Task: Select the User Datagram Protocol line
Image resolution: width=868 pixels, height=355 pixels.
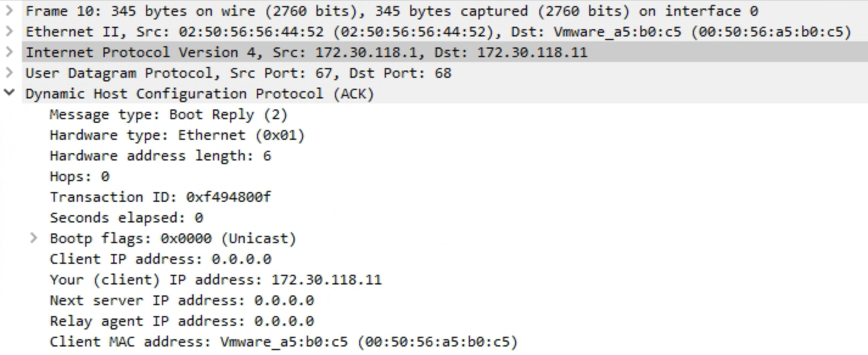Action: 238,73
